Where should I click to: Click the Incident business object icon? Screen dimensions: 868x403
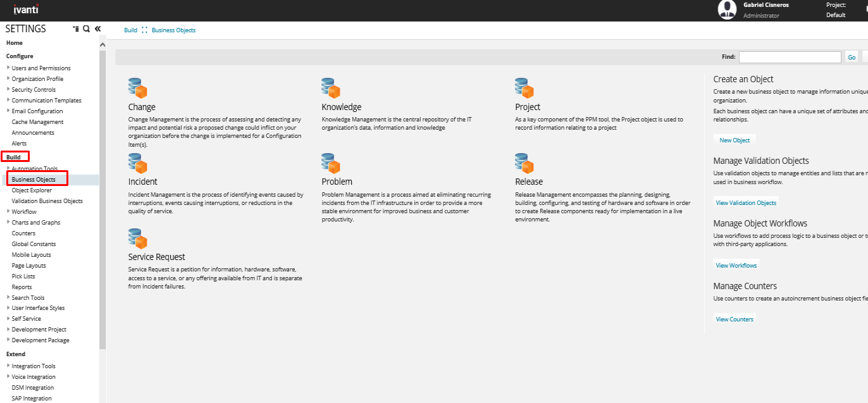[x=137, y=163]
